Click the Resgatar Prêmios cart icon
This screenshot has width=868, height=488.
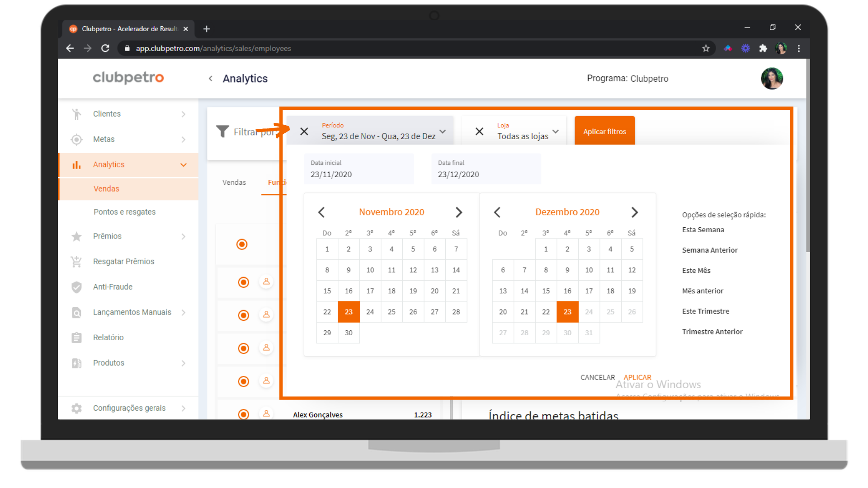76,262
